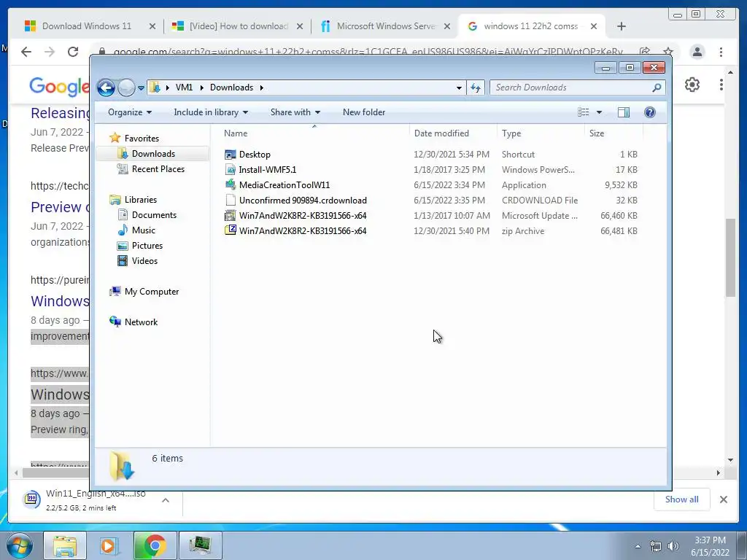Image resolution: width=747 pixels, height=560 pixels.
Task: Select the Desktop shortcut file icon
Action: [x=230, y=155]
